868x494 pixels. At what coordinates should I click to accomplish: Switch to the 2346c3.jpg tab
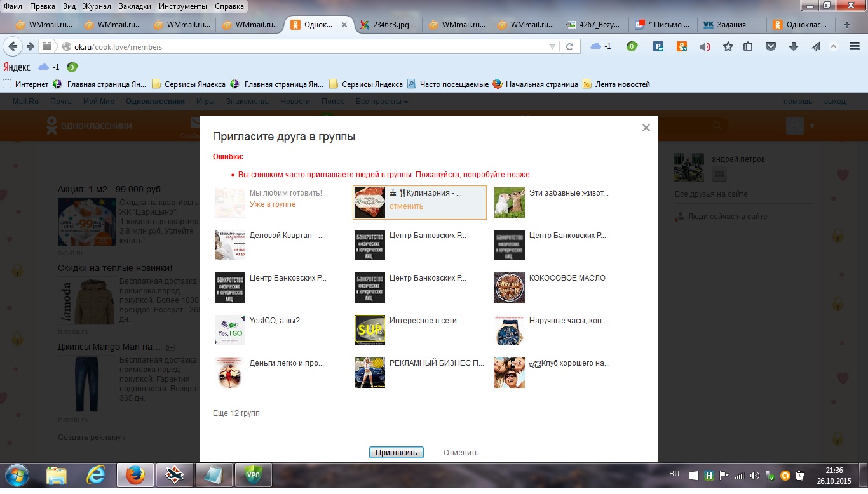388,25
